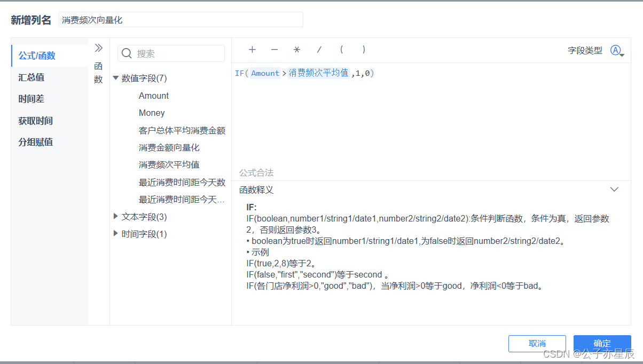Open the 字段类型 field type icon

616,50
